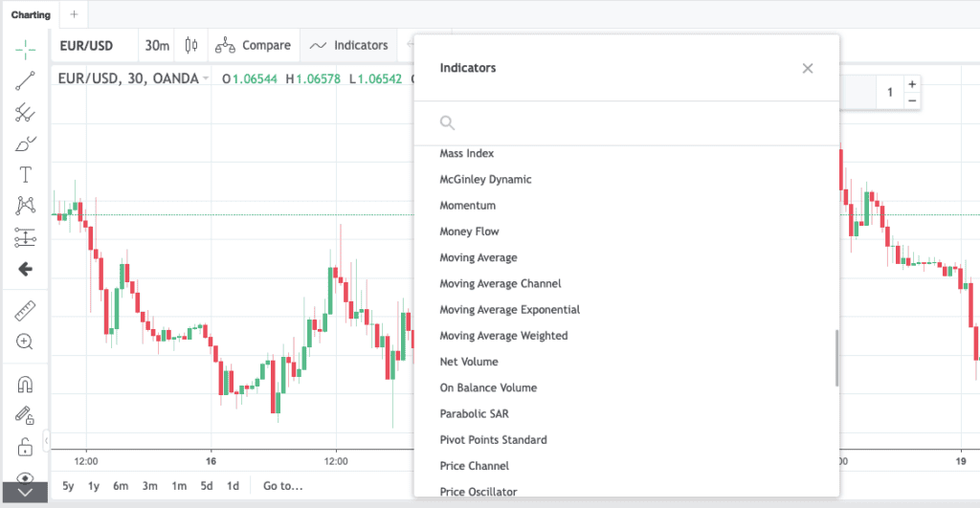
Task: Select the trend line drawing tool
Action: 25,80
